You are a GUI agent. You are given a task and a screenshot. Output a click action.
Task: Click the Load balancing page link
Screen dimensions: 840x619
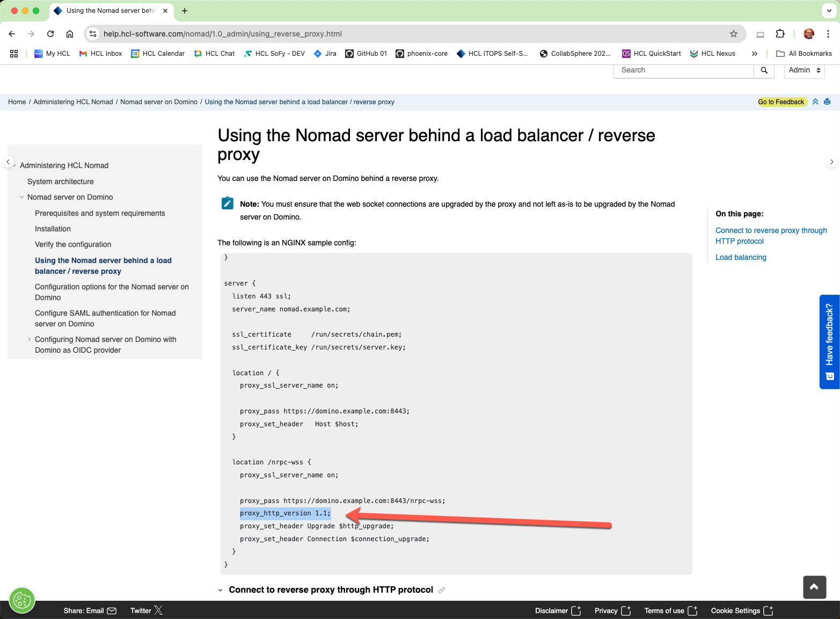tap(741, 257)
